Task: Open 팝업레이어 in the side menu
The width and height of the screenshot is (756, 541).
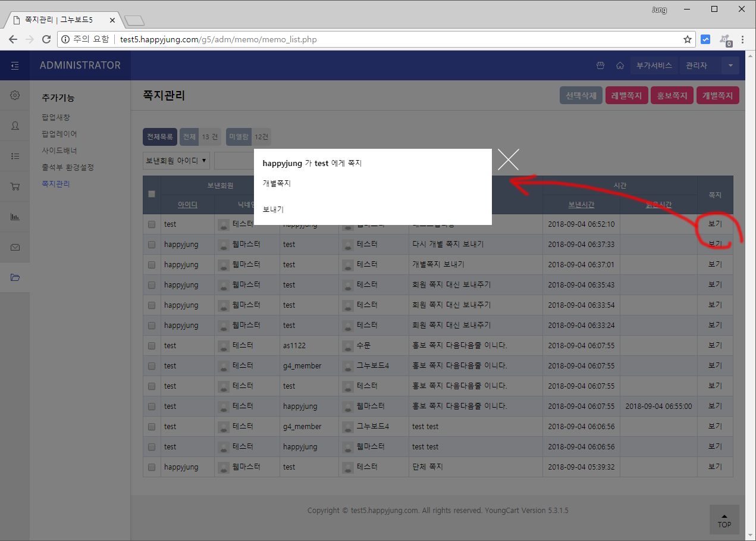Action: [x=59, y=134]
